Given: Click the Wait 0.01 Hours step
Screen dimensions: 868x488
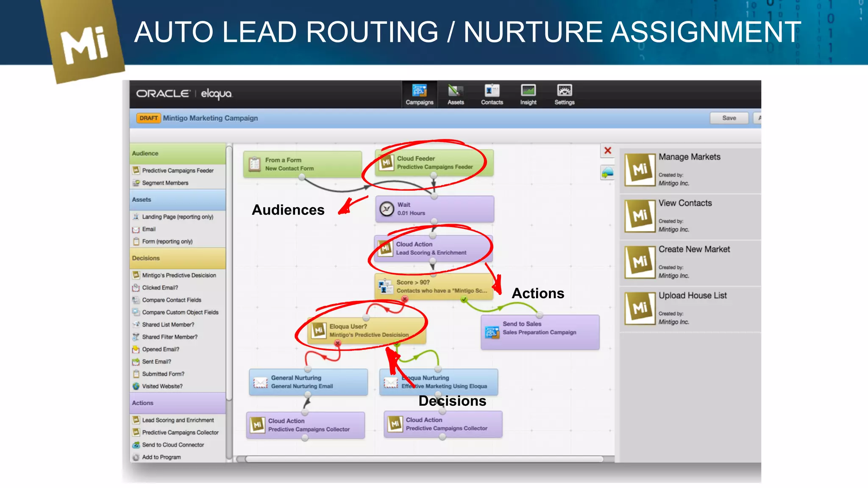Looking at the screenshot, I should tap(434, 209).
